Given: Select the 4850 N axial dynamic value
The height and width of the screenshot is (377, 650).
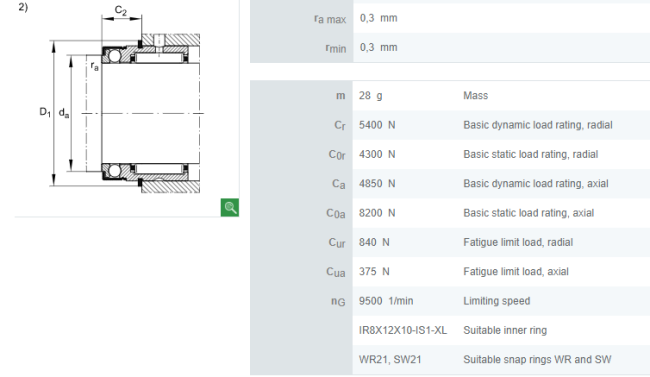Looking at the screenshot, I should coord(377,184).
